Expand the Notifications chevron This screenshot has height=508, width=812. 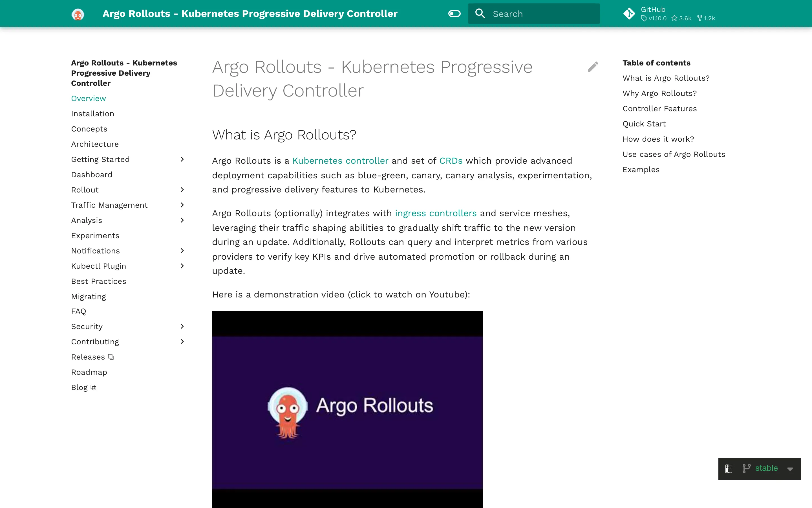click(182, 251)
